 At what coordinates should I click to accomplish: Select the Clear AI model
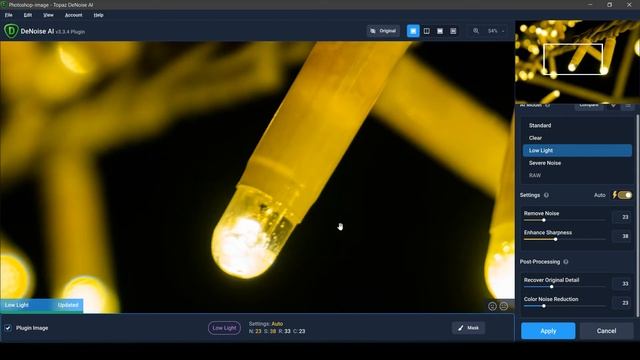click(577, 138)
